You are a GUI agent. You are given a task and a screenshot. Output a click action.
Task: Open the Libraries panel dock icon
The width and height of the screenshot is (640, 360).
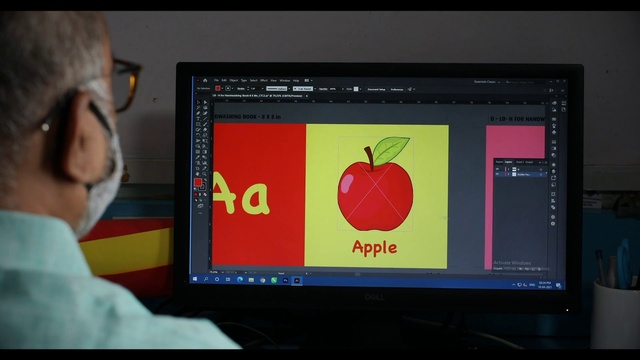(564, 109)
